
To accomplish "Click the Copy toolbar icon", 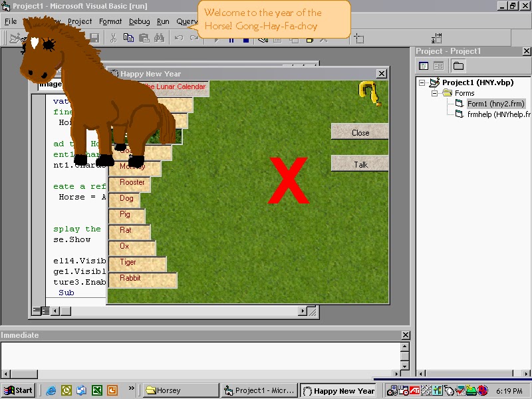I will tap(128, 38).
